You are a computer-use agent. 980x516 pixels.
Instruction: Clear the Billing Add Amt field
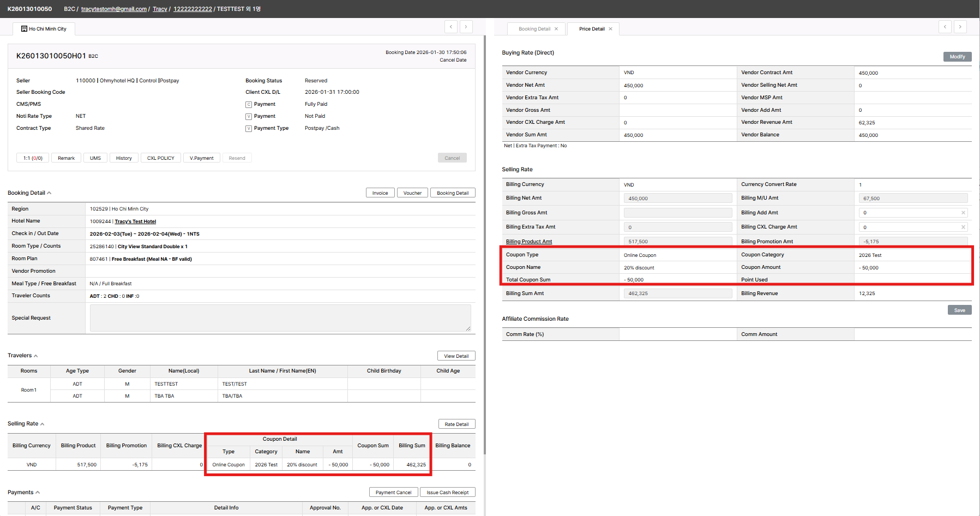[963, 213]
